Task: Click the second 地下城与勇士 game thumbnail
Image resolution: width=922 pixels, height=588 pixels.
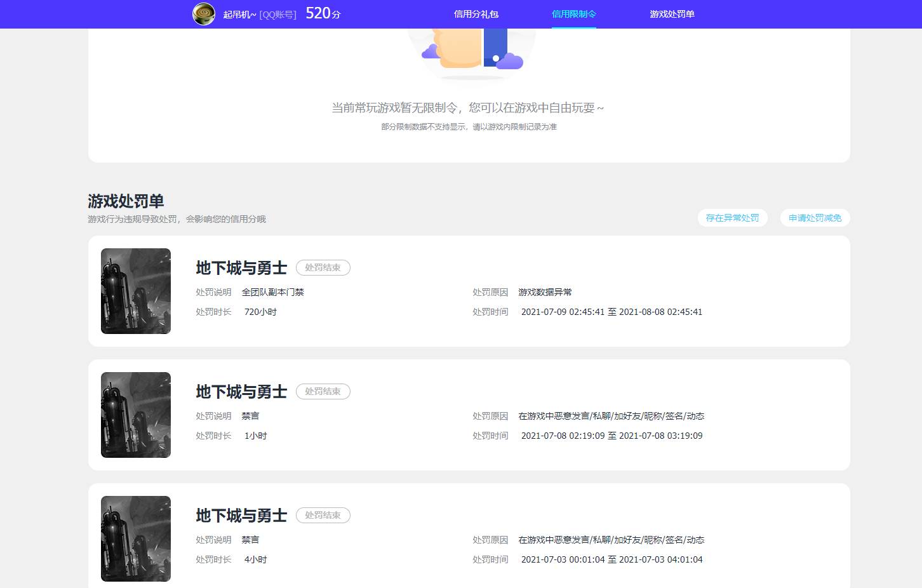Action: [135, 415]
